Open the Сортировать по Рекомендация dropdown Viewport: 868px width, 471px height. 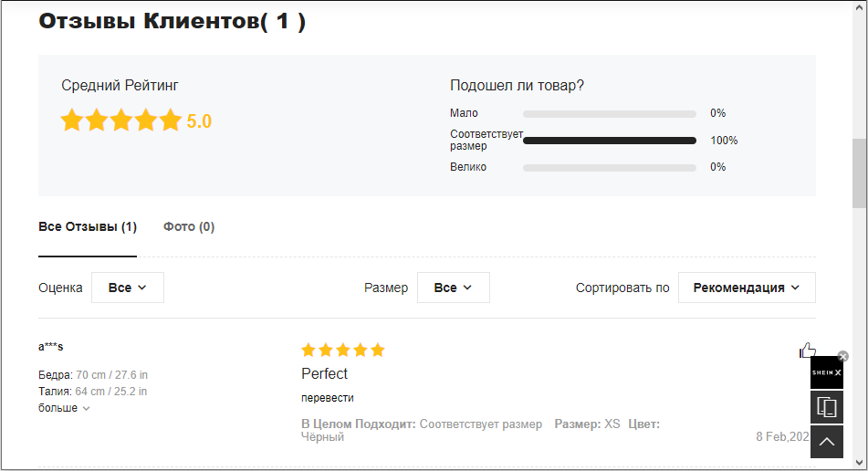click(x=747, y=288)
